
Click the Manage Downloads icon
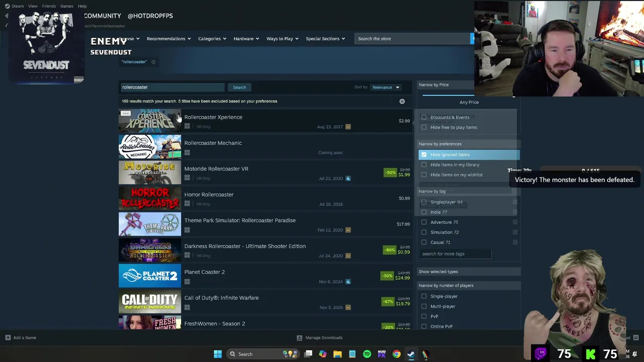click(299, 338)
